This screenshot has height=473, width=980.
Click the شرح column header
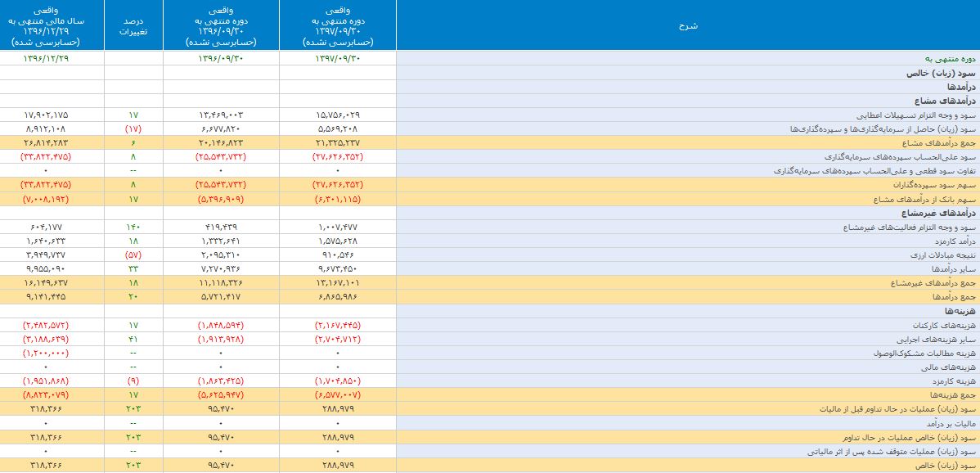pyautogui.click(x=687, y=25)
